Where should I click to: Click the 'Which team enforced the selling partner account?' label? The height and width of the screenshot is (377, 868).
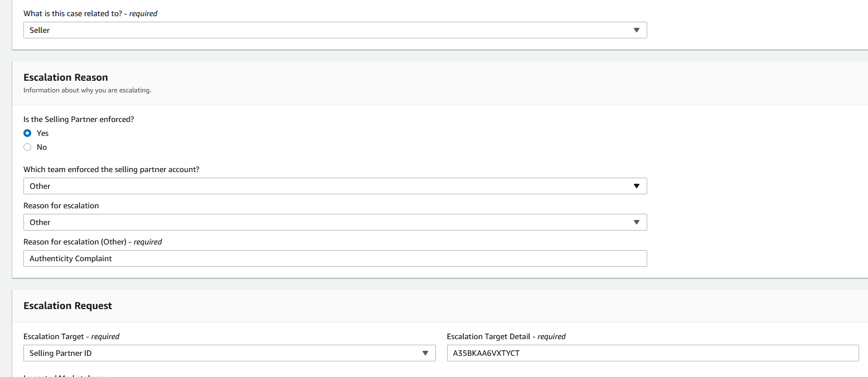tap(111, 169)
